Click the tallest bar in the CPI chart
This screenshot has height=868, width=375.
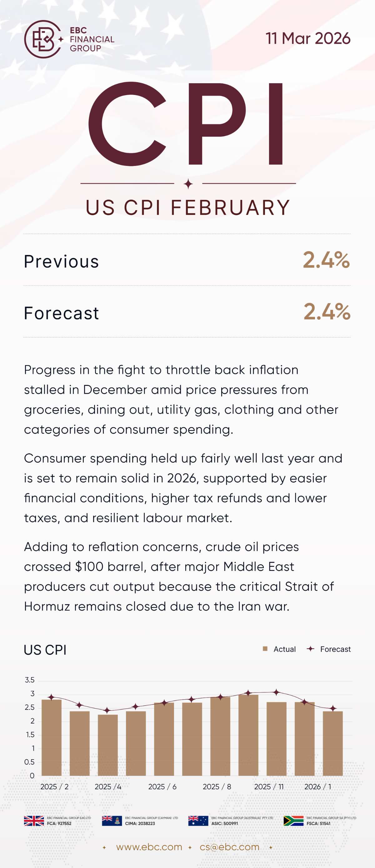coord(248,735)
